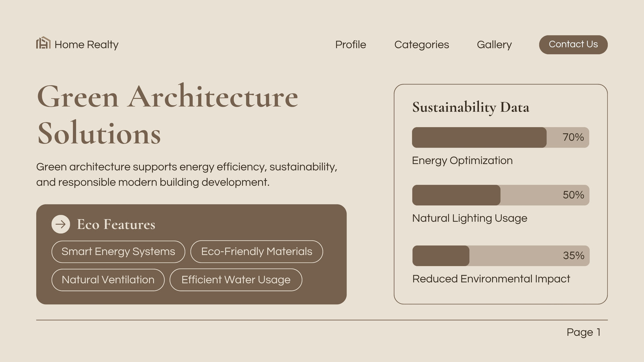Viewport: 644px width, 362px height.
Task: Open the Profile menu item
Action: pos(351,45)
